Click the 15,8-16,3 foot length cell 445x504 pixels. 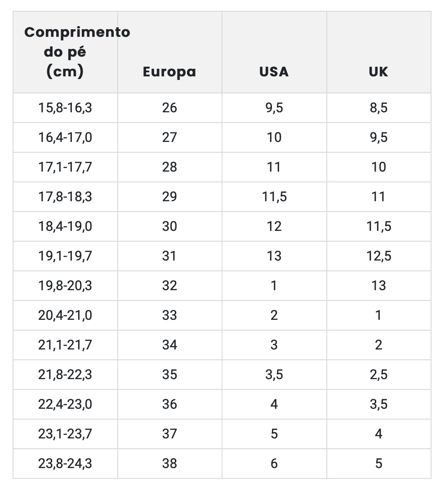65,108
